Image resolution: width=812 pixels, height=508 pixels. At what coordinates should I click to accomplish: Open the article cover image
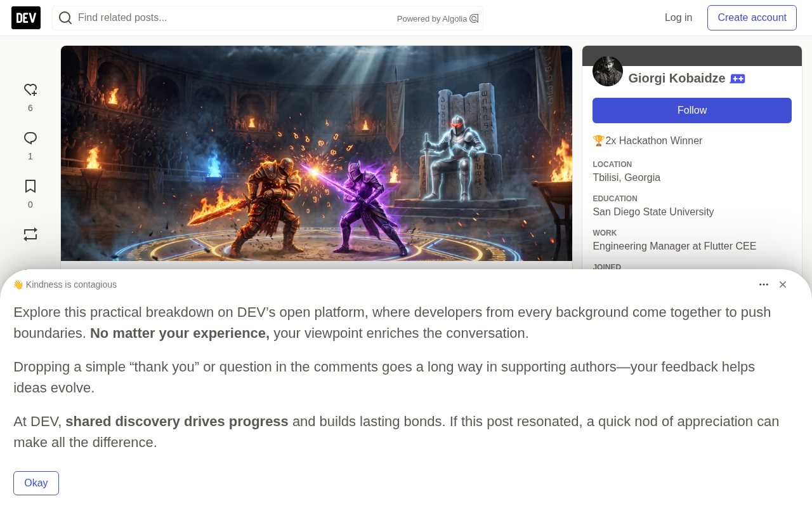coord(317,153)
